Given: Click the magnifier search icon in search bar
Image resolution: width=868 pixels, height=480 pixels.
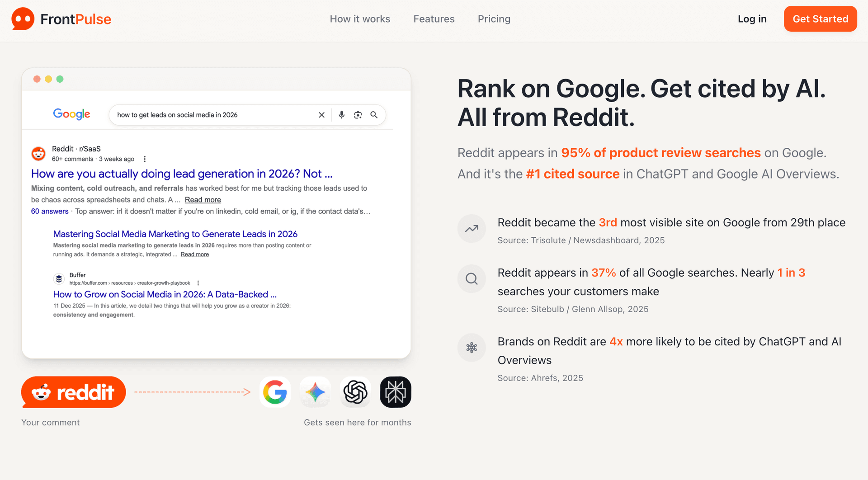Looking at the screenshot, I should [x=374, y=115].
